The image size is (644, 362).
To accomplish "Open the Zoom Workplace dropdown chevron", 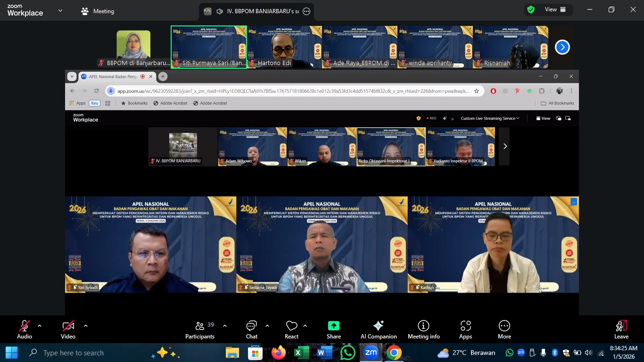I will (60, 10).
